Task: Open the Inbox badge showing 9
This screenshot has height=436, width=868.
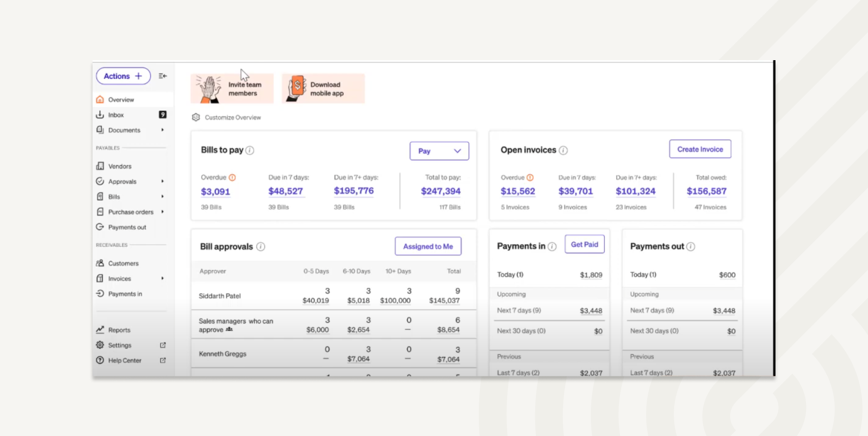Action: pos(162,114)
